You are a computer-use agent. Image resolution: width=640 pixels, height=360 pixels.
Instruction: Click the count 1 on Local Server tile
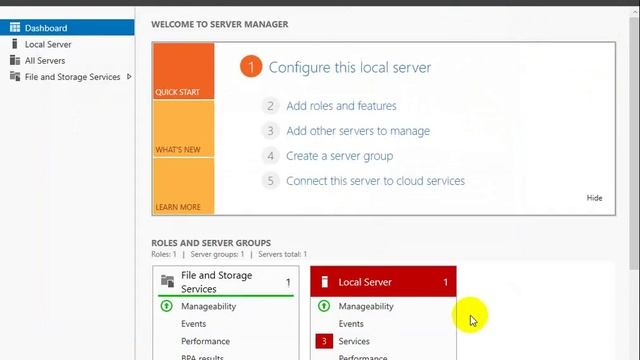tap(445, 282)
